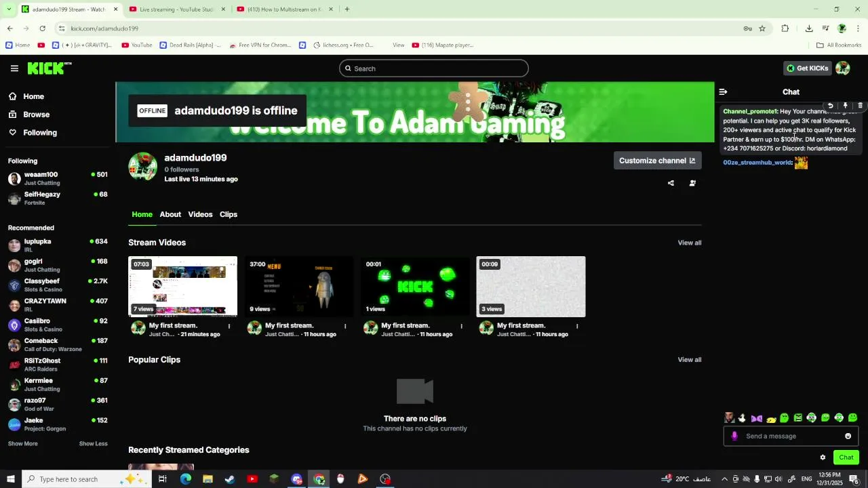Open the Dead Rails bookmark
This screenshot has height=488, width=868.
[191, 45]
